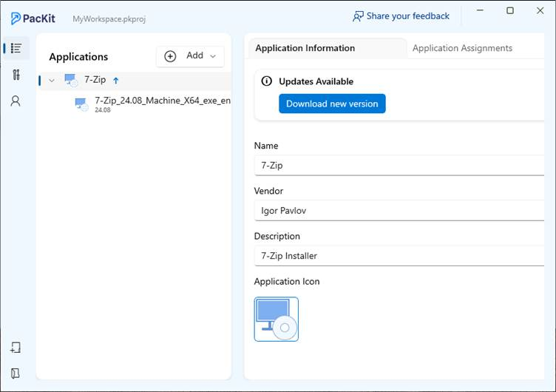Open the Add dropdown arrow
The width and height of the screenshot is (556, 392).
[x=213, y=56]
